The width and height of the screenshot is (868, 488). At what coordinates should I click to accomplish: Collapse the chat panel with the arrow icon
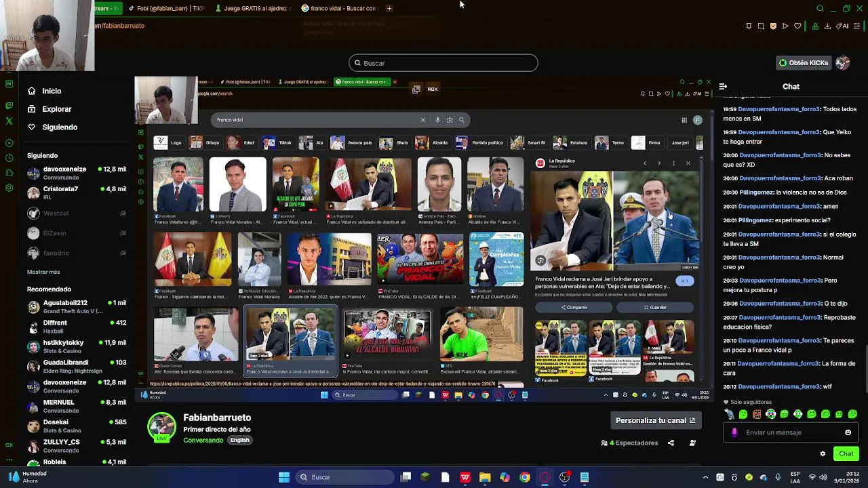723,87
